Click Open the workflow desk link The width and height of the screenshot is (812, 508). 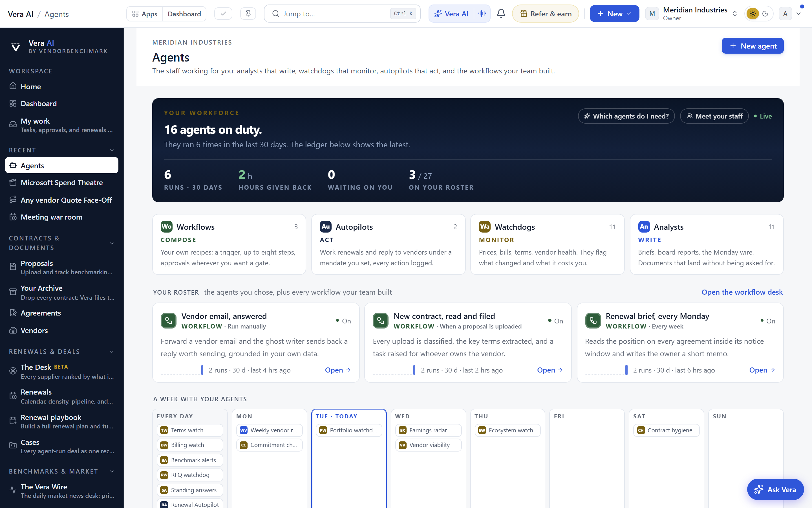(x=742, y=292)
